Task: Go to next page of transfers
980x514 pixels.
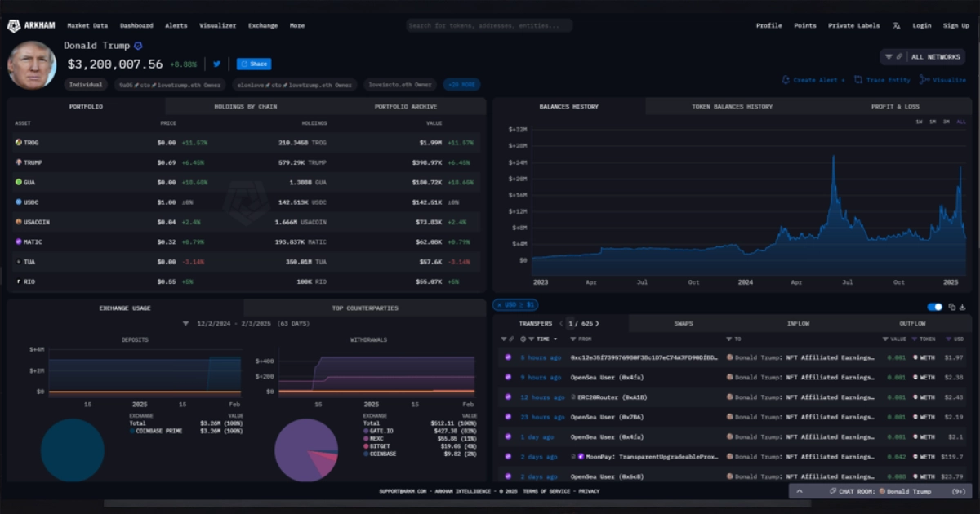Action: (x=597, y=324)
